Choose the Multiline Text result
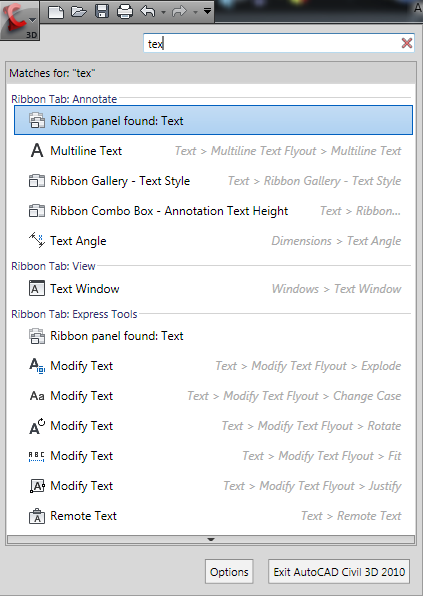 pos(213,151)
